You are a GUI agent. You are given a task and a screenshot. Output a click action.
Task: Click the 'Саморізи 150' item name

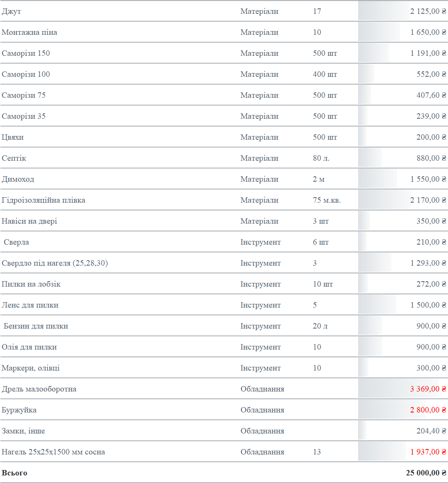26,53
